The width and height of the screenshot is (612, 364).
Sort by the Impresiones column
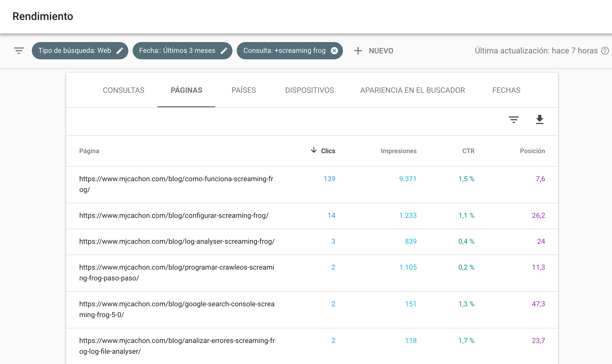(398, 151)
